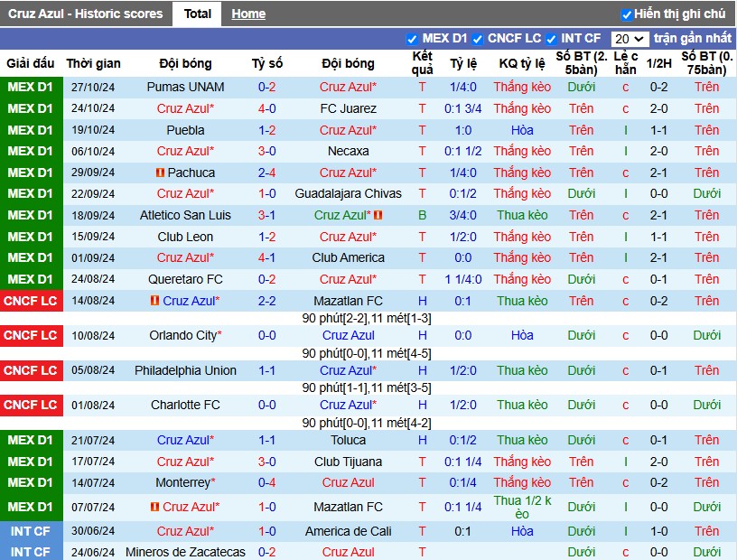Image resolution: width=737 pixels, height=560 pixels.
Task: Click the Tỷ số column header
Action: click(267, 63)
